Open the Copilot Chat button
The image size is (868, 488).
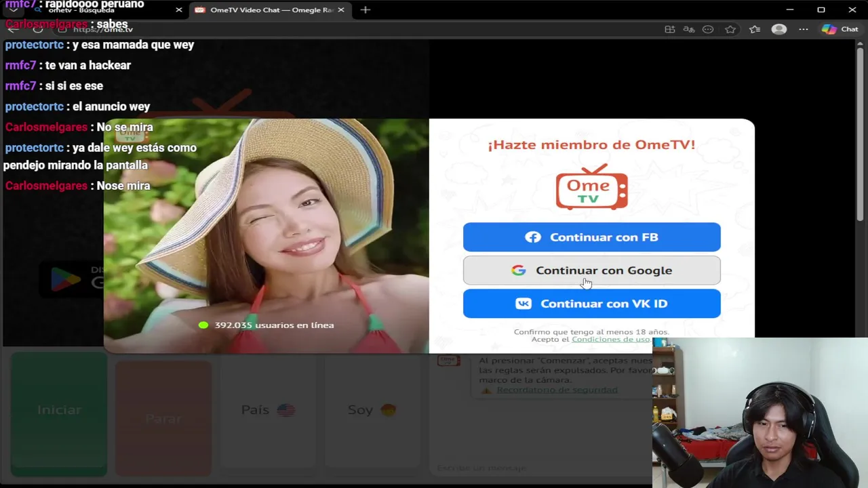(x=840, y=29)
